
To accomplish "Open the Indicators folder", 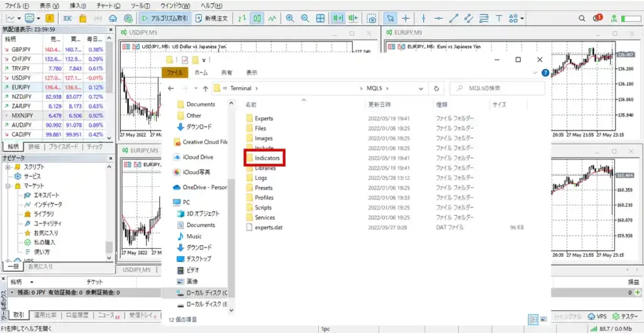I will pyautogui.click(x=267, y=158).
